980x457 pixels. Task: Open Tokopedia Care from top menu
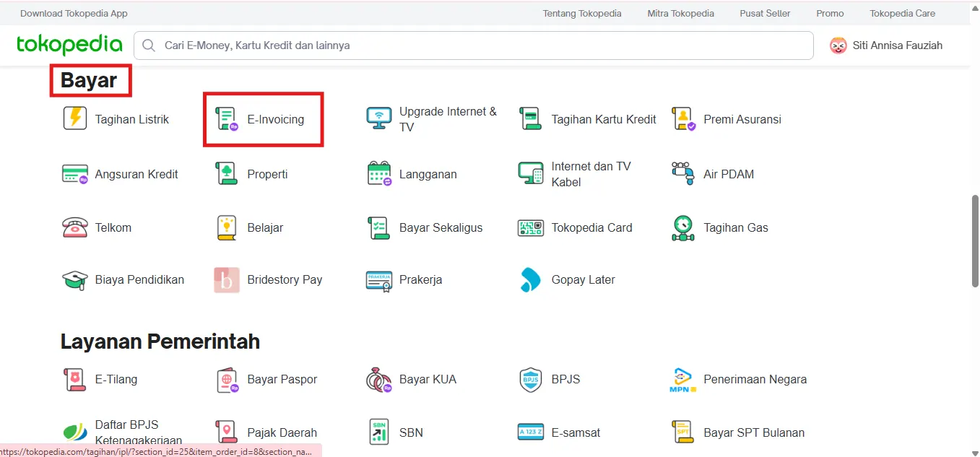coord(902,12)
